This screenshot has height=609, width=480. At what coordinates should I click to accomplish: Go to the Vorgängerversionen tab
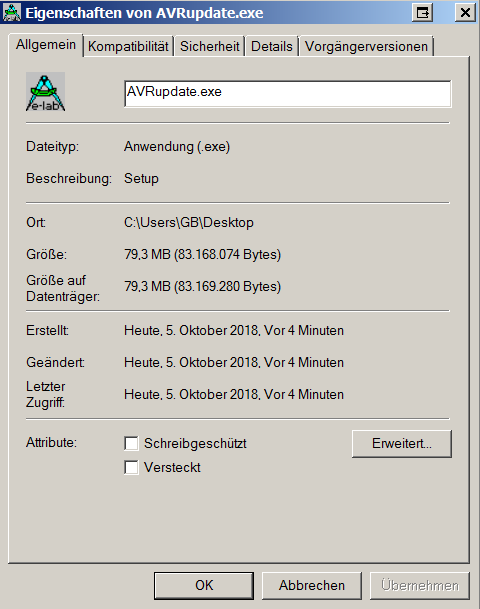point(366,46)
